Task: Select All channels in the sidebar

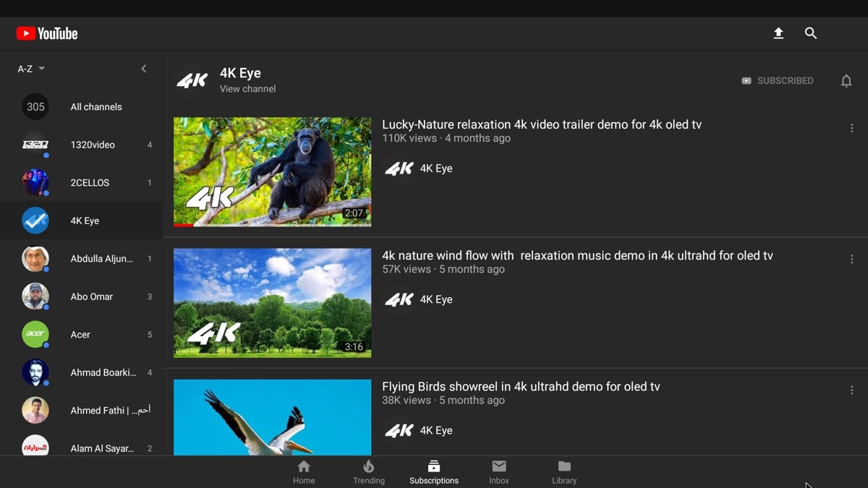Action: pyautogui.click(x=82, y=107)
